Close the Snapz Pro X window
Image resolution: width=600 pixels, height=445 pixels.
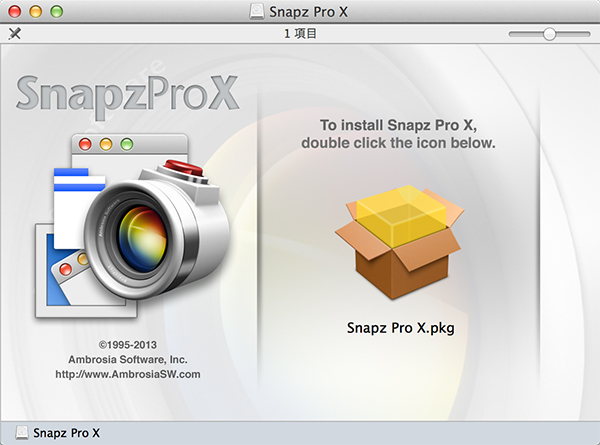click(x=15, y=11)
